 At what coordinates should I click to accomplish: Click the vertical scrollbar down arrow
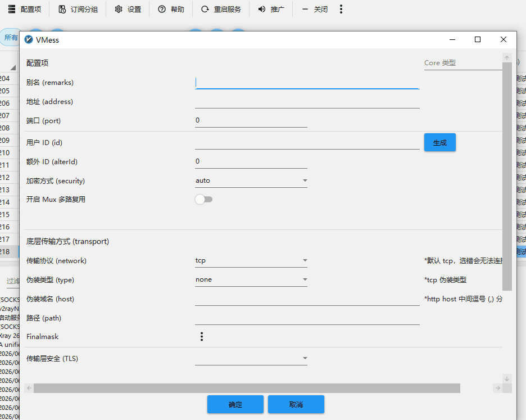(x=507, y=379)
